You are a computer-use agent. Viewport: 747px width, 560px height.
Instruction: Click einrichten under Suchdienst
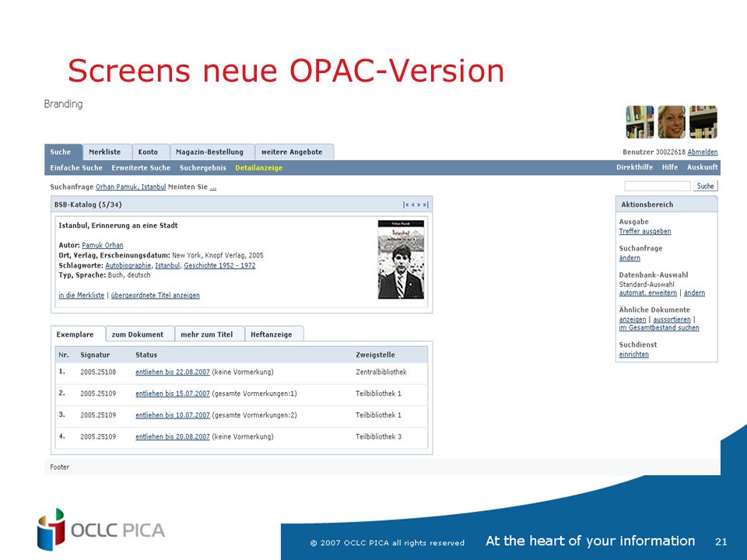[633, 355]
